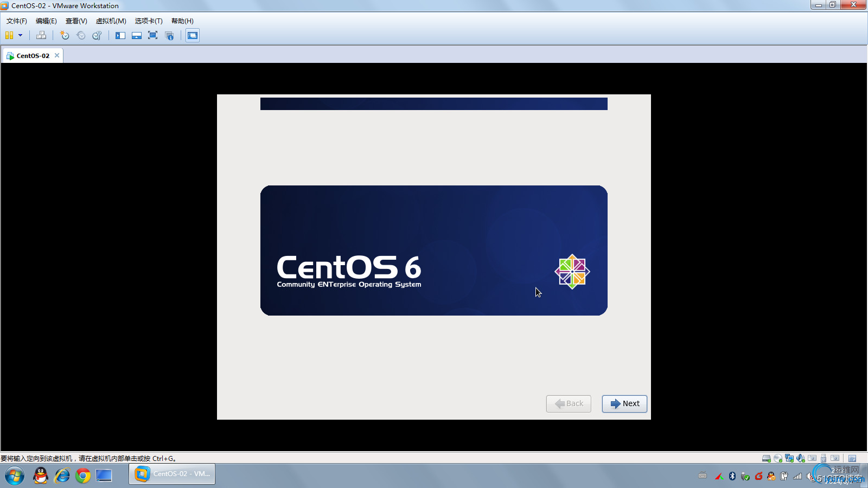Revert to the previous snapshot
Screen dimensions: 868x488
pos(81,35)
